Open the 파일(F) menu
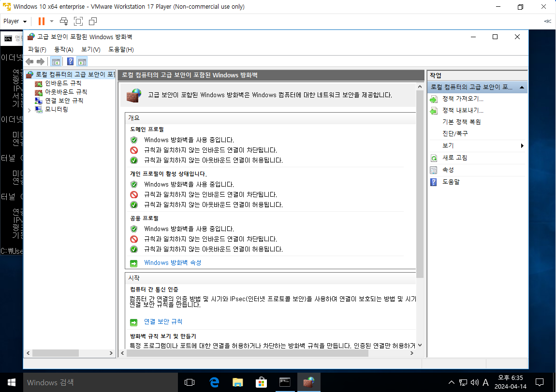The width and height of the screenshot is (556, 392). 37,50
